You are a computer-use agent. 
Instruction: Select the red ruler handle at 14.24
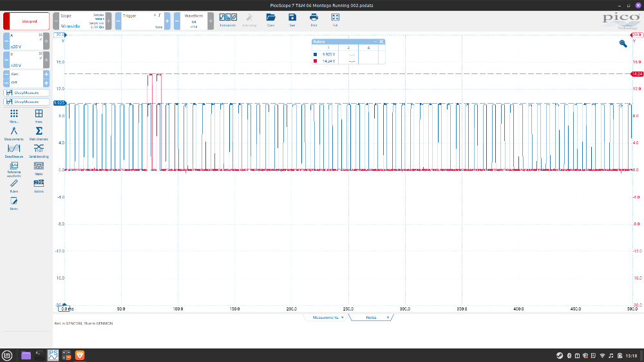[x=637, y=74]
